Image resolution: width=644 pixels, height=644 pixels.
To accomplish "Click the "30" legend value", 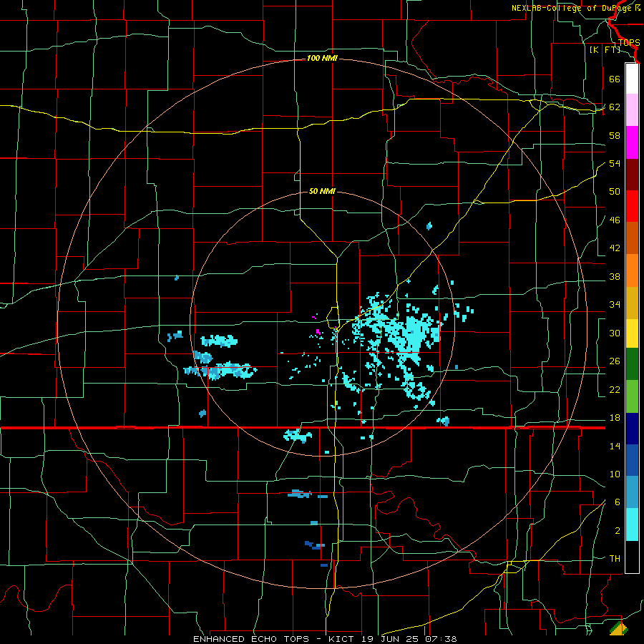I will click(x=615, y=333).
